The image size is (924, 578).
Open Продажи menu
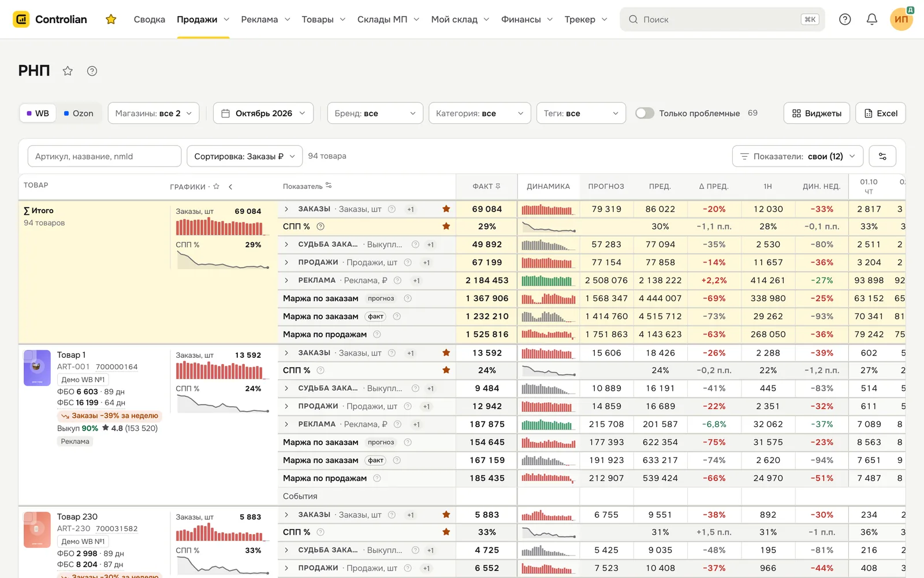(x=203, y=19)
